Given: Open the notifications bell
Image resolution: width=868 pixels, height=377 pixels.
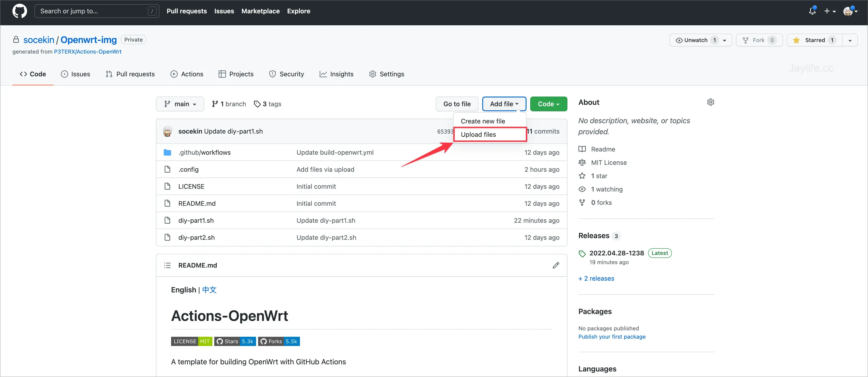Looking at the screenshot, I should coord(812,11).
